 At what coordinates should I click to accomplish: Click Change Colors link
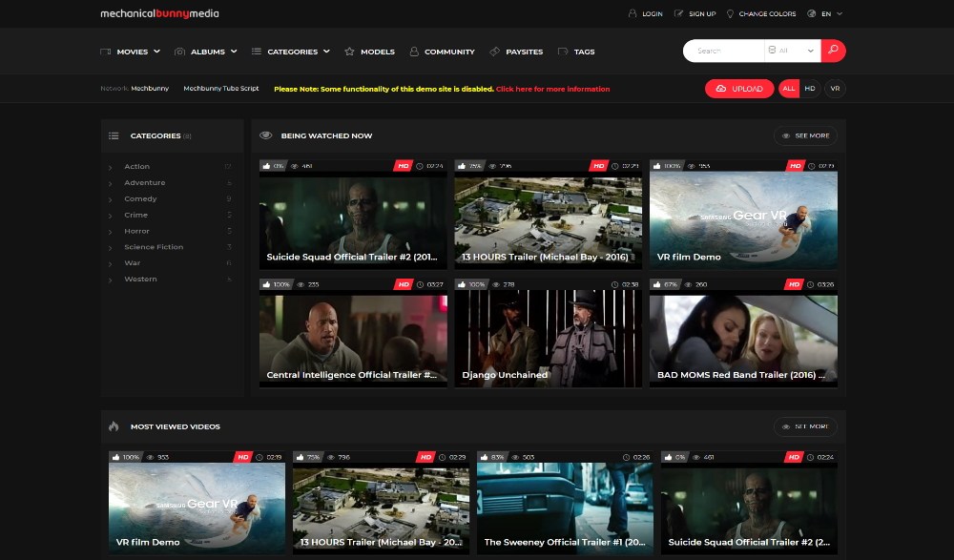(x=767, y=13)
